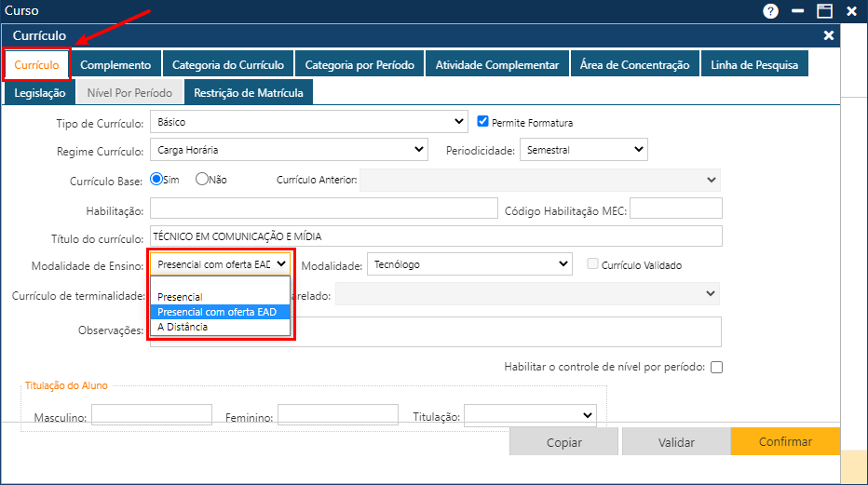Open the Atividade Complementar tab
Viewport: 868px width, 485px height.
coord(497,65)
